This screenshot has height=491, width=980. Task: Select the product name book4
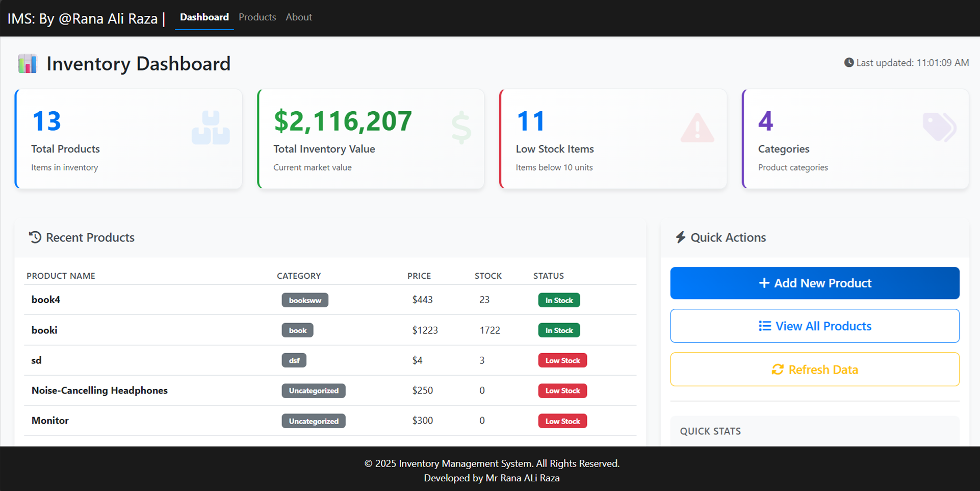pos(45,300)
